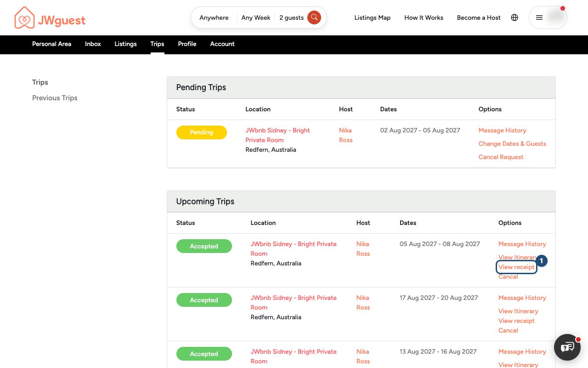Open the pending trip's listing link
This screenshot has width=588, height=368.
277,135
